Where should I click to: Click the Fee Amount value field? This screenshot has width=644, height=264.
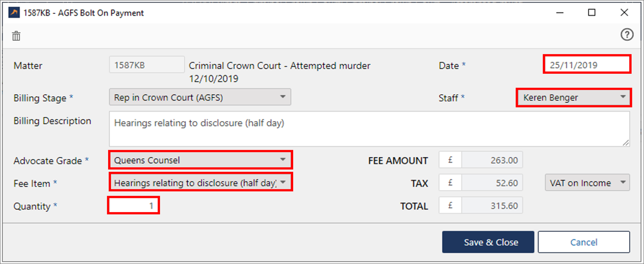click(x=492, y=160)
